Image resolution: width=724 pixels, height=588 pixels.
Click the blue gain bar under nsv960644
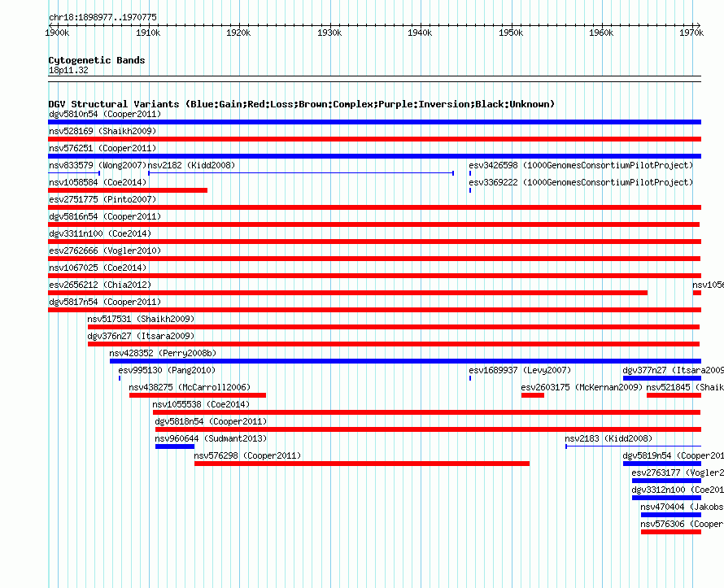[175, 446]
